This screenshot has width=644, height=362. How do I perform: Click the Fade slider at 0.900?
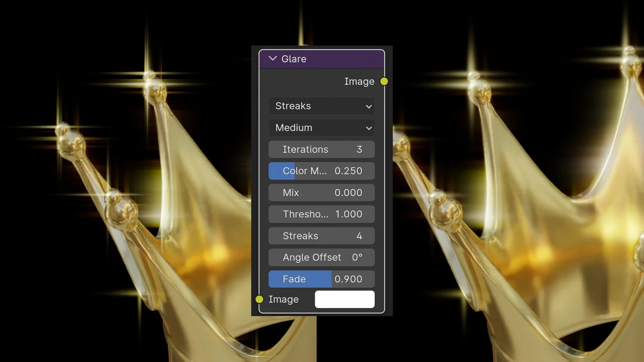(322, 279)
